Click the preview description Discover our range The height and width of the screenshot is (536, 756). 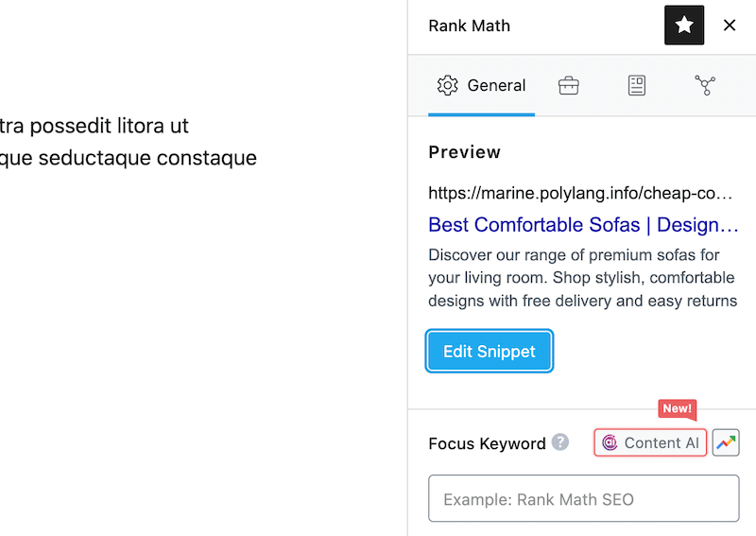click(x=582, y=278)
